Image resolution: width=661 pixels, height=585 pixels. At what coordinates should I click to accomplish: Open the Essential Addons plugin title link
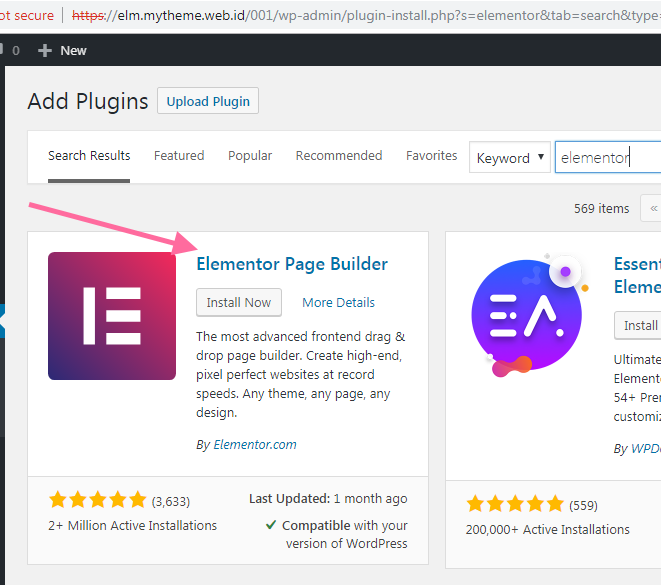point(637,276)
